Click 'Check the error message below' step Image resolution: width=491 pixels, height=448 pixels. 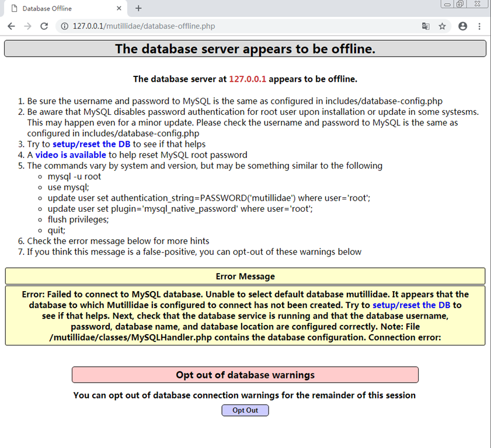pyautogui.click(x=118, y=241)
